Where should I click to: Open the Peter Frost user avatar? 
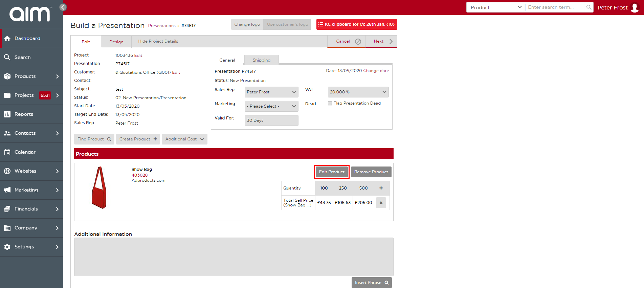point(635,7)
